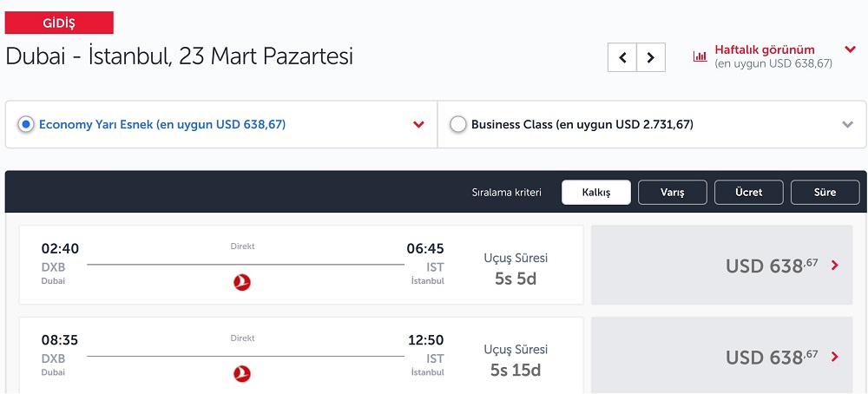Click the weekly view bar chart icon
868x394 pixels.
point(700,56)
